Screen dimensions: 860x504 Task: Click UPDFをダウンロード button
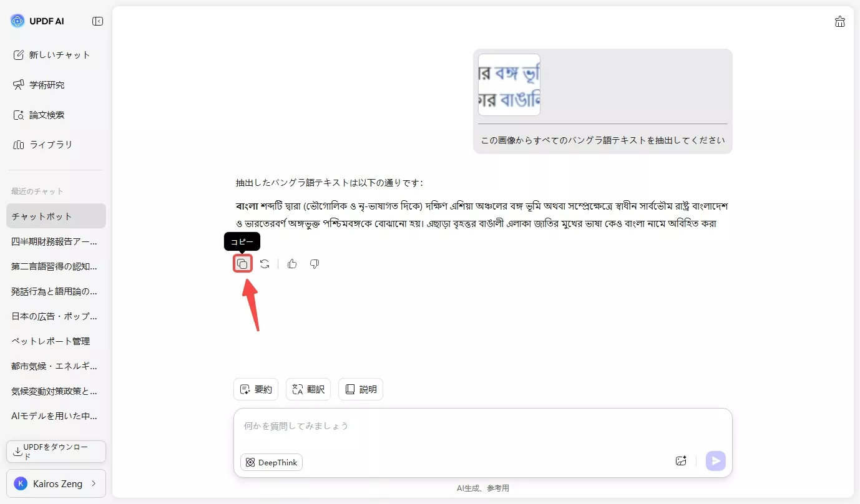coord(56,452)
